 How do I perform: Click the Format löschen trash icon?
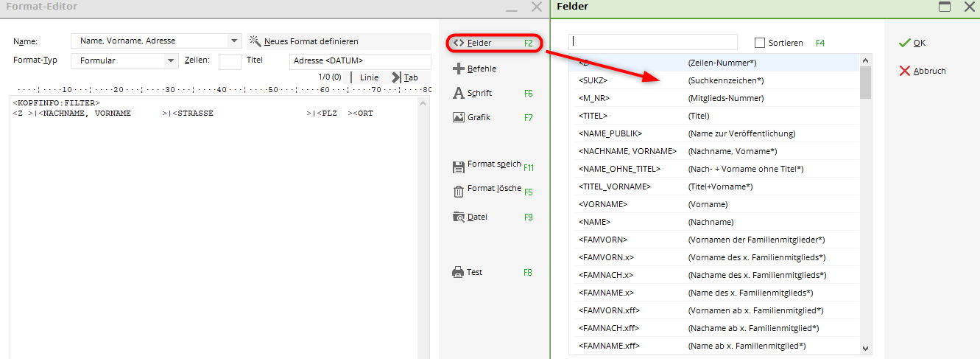(x=458, y=191)
